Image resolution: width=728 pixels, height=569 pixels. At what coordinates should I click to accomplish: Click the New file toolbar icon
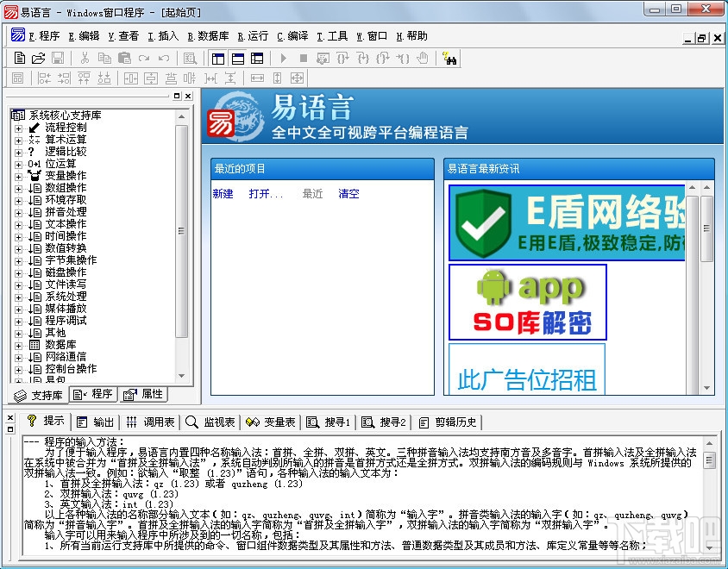point(19,59)
